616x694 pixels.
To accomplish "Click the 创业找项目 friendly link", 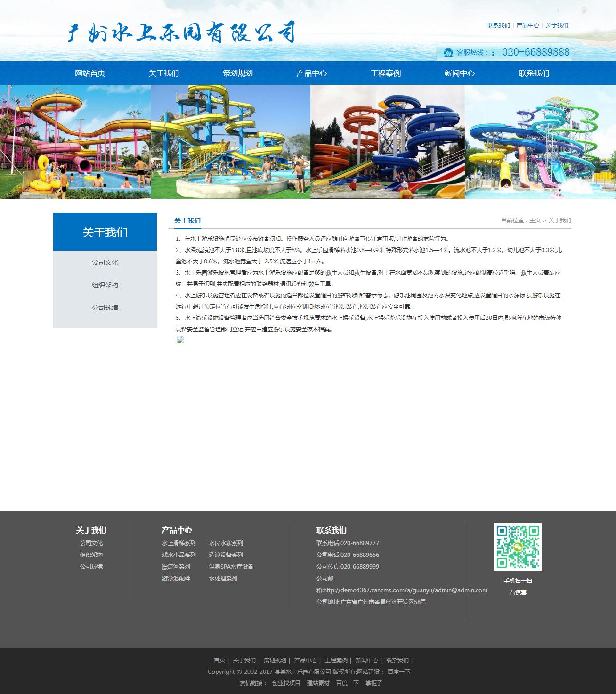I will [286, 683].
